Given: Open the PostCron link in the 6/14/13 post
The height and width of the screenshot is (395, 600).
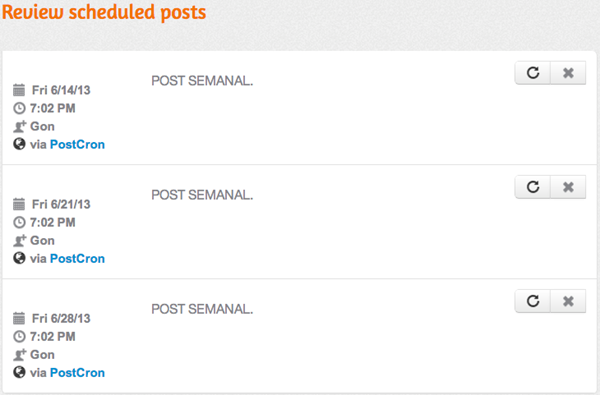Looking at the screenshot, I should click(x=77, y=144).
